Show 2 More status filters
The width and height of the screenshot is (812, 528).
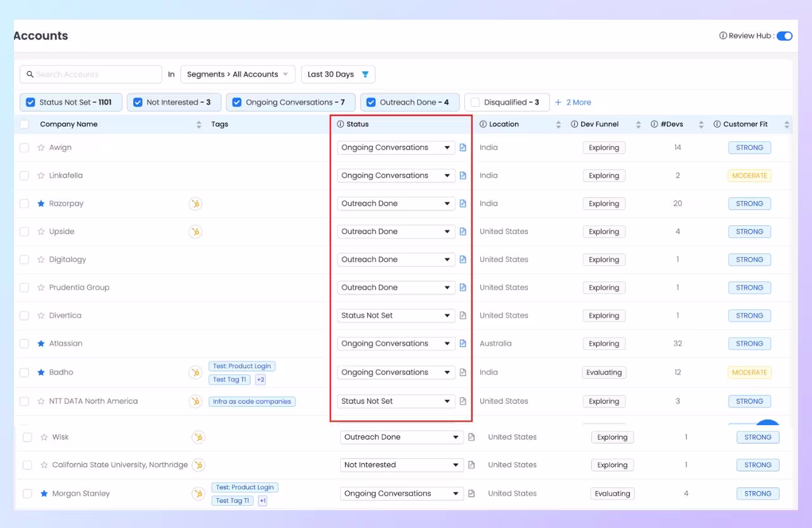(x=573, y=102)
